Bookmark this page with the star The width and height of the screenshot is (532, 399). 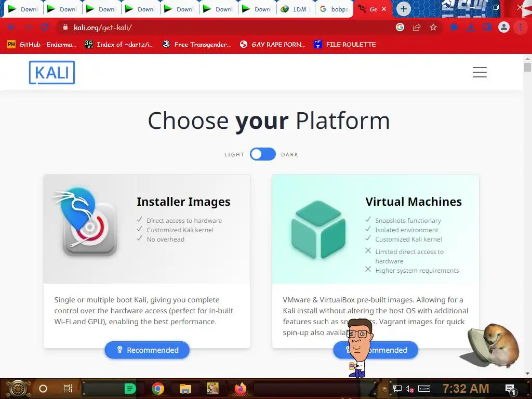[433, 27]
